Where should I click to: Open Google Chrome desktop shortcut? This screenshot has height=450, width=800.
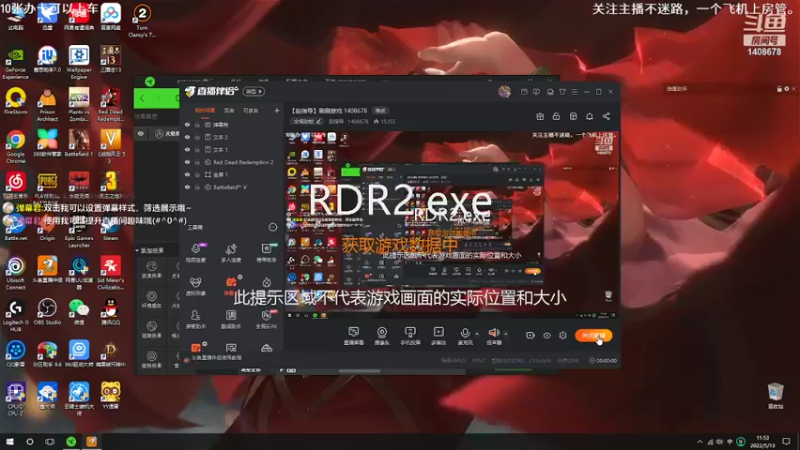point(15,146)
